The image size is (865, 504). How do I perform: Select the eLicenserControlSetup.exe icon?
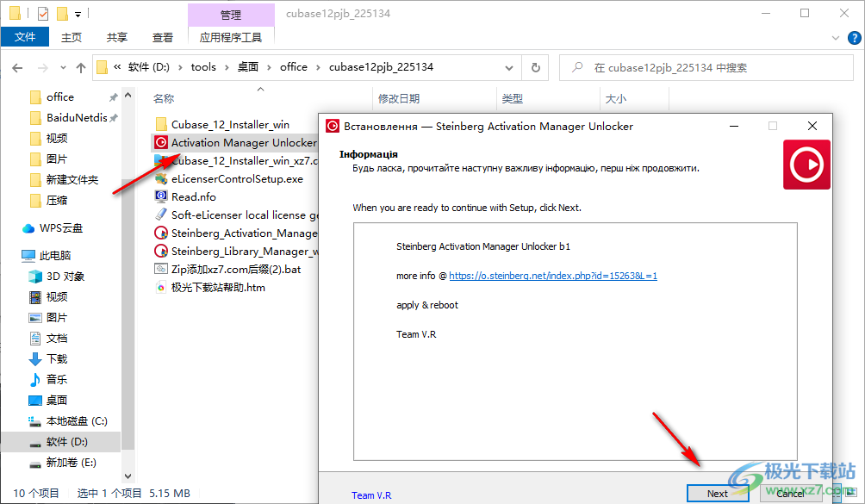coord(160,178)
